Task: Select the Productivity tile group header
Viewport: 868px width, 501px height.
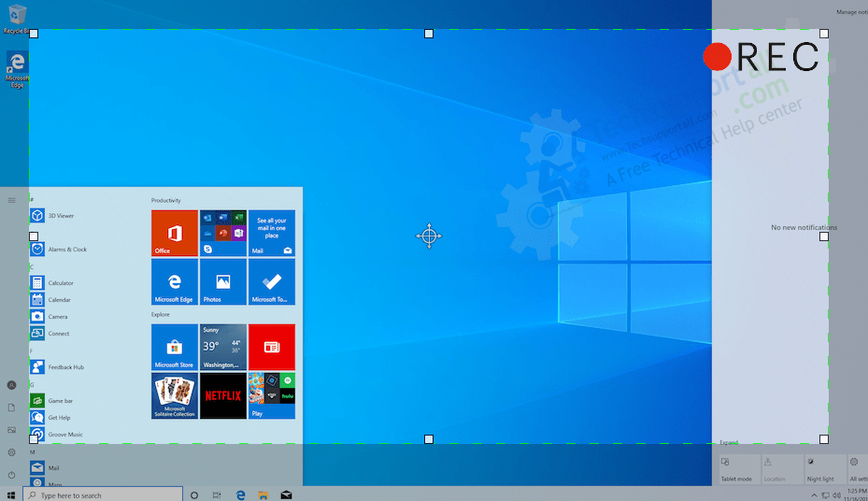Action: [166, 200]
